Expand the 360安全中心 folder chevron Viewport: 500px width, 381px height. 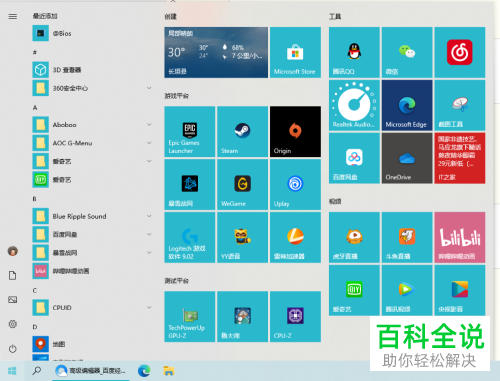coord(149,88)
